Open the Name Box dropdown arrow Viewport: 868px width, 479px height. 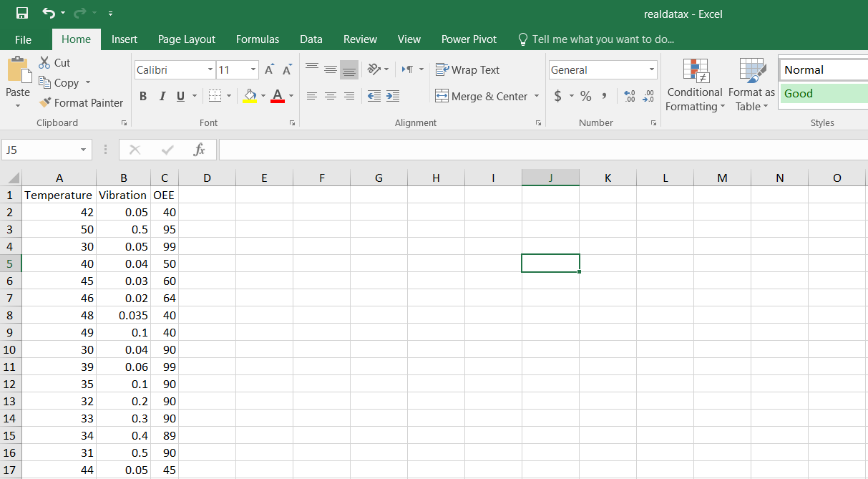pos(83,150)
